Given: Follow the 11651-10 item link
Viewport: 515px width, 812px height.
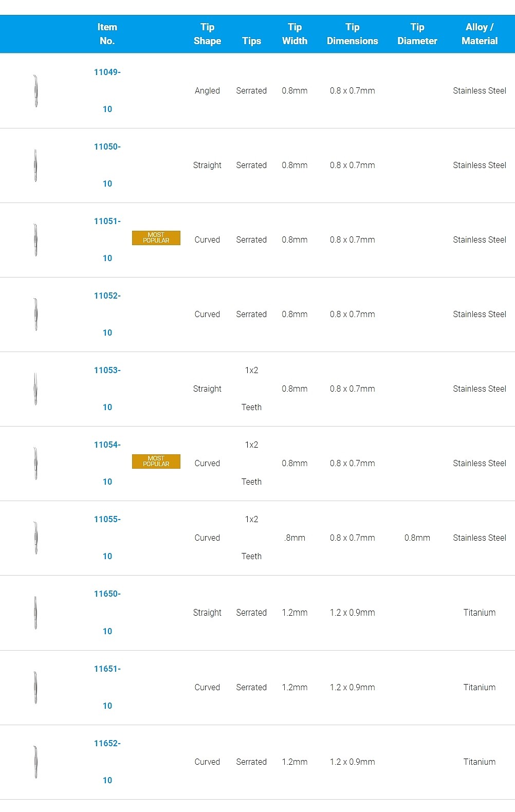Looking at the screenshot, I should tap(107, 687).
